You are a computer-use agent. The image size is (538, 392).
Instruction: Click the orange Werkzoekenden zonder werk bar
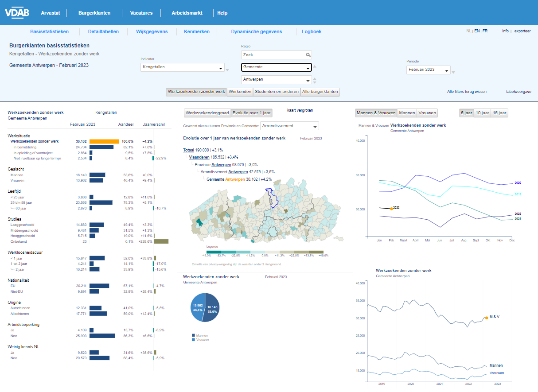[x=104, y=141]
